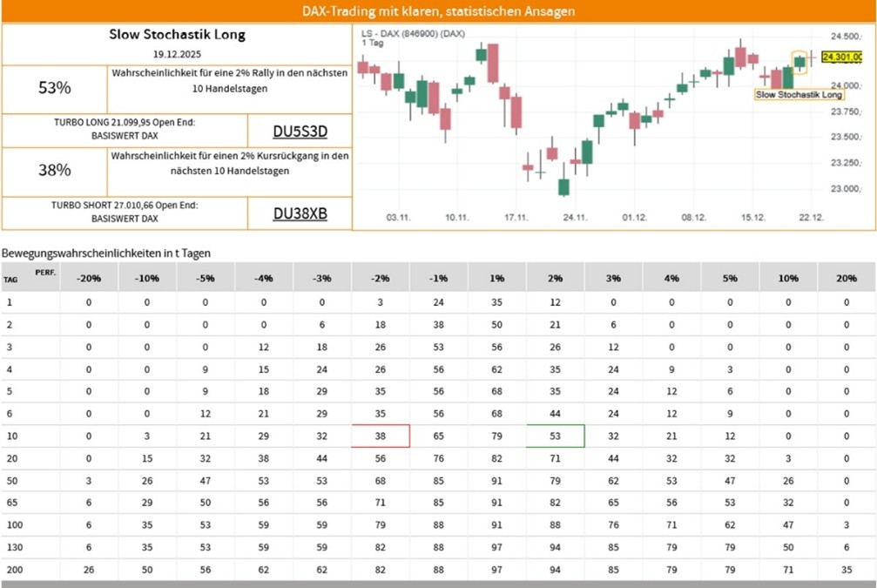The width and height of the screenshot is (877, 588).
Task: Click the TURBO LONG 21.099,95 Open End text
Action: (125, 124)
